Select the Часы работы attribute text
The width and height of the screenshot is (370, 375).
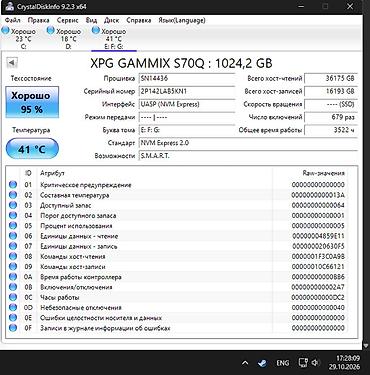click(x=60, y=297)
